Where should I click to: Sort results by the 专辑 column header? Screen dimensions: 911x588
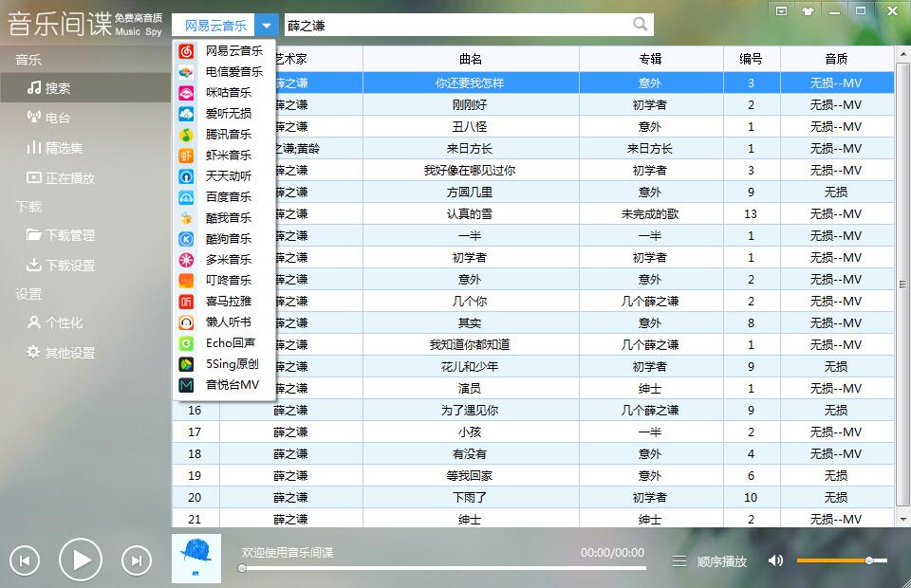click(651, 59)
